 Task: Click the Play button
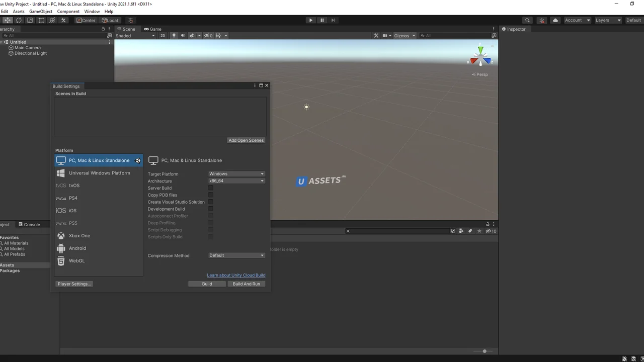pos(311,20)
